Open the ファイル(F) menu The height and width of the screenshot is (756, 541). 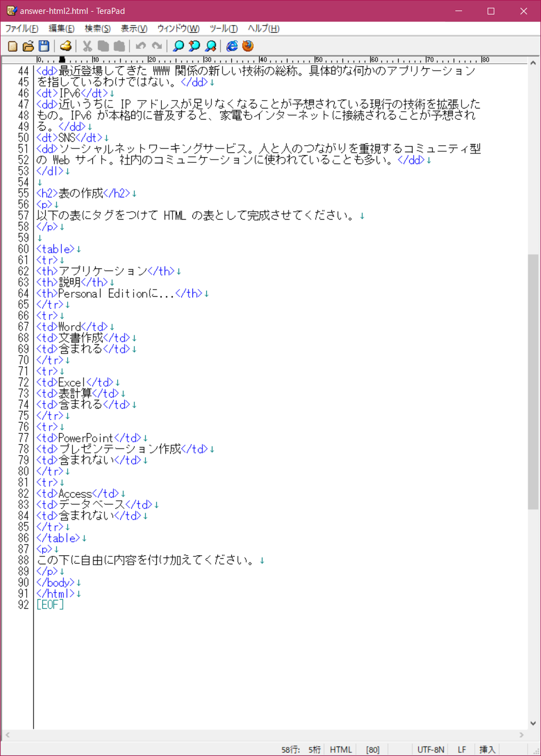click(22, 28)
